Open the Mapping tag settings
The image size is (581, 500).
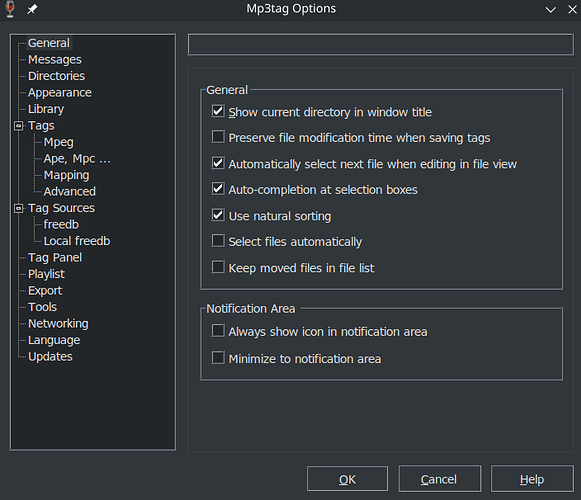tap(66, 175)
